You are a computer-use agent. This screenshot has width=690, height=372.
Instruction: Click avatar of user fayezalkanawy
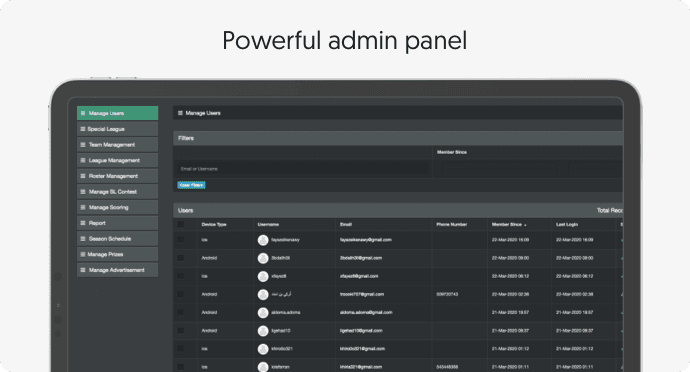click(263, 240)
